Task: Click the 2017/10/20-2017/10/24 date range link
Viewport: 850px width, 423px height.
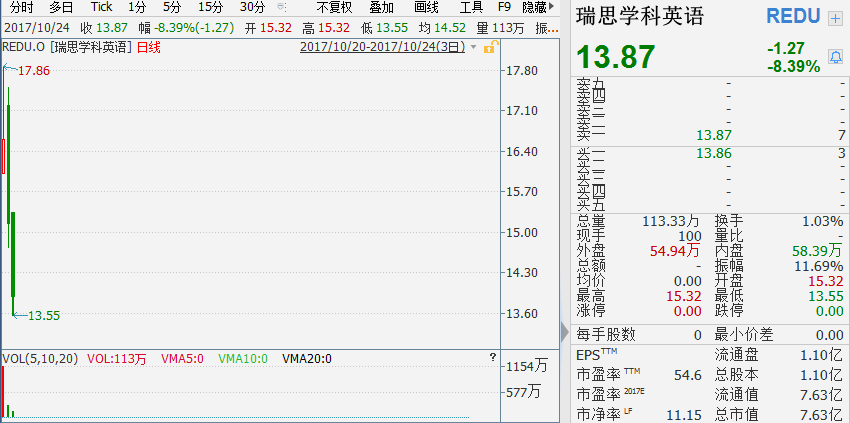Action: coord(382,47)
